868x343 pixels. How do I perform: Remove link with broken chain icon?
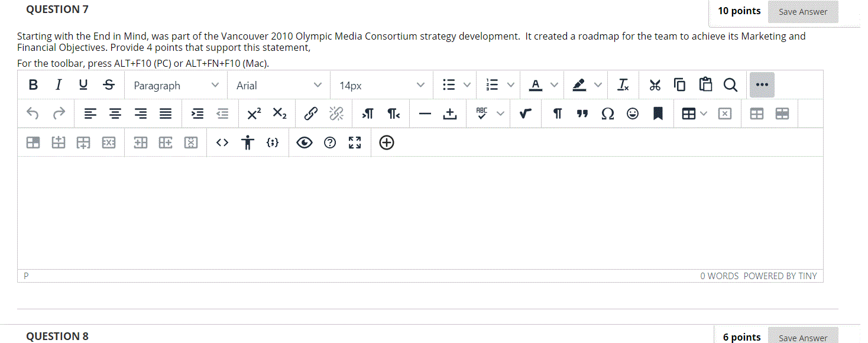click(336, 114)
